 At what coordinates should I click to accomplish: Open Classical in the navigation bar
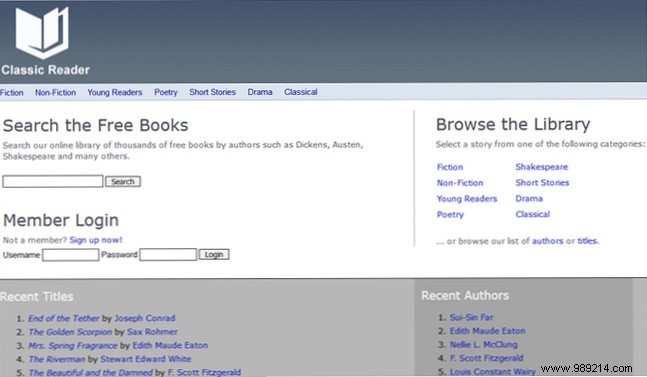pyautogui.click(x=301, y=92)
